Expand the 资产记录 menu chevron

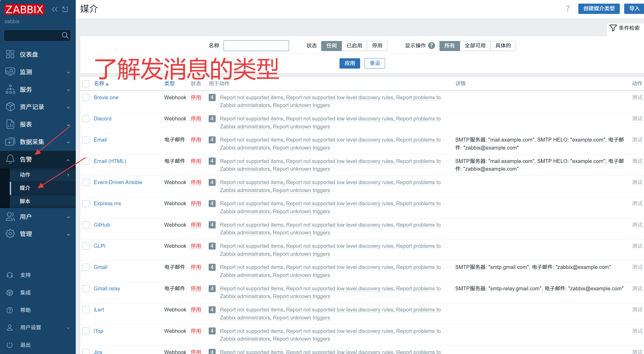click(x=68, y=108)
